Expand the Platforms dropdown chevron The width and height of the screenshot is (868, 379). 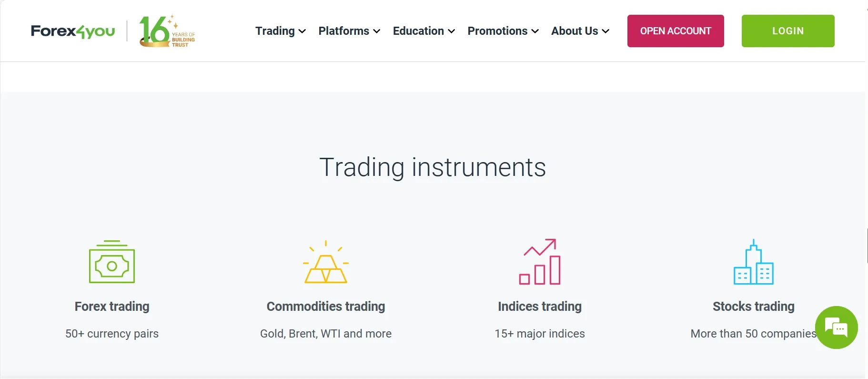(x=377, y=31)
